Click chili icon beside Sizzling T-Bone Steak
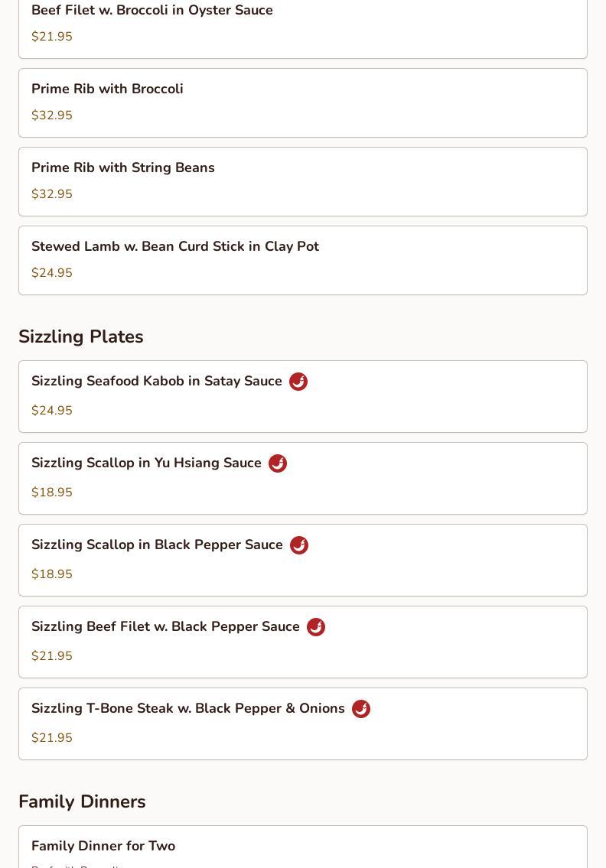This screenshot has height=868, width=606. [361, 709]
